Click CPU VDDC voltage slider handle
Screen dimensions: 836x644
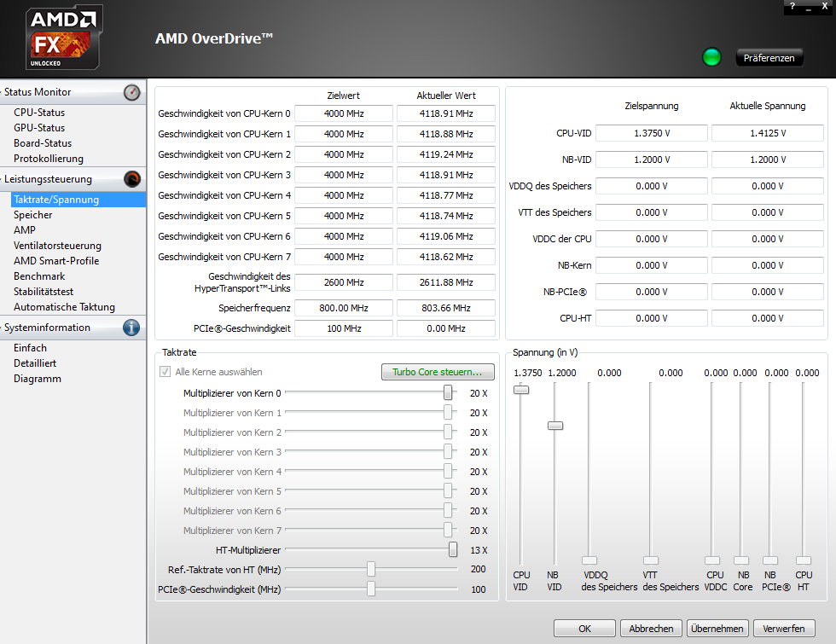(711, 560)
